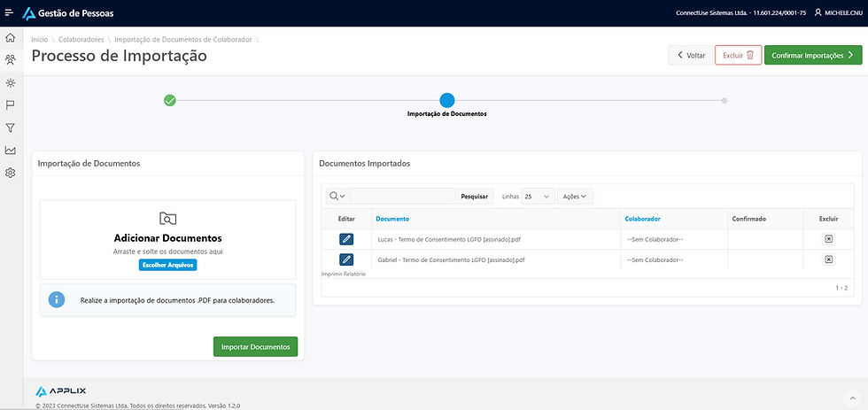The width and height of the screenshot is (868, 410).
Task: Open the Ações dropdown menu
Action: (x=575, y=197)
